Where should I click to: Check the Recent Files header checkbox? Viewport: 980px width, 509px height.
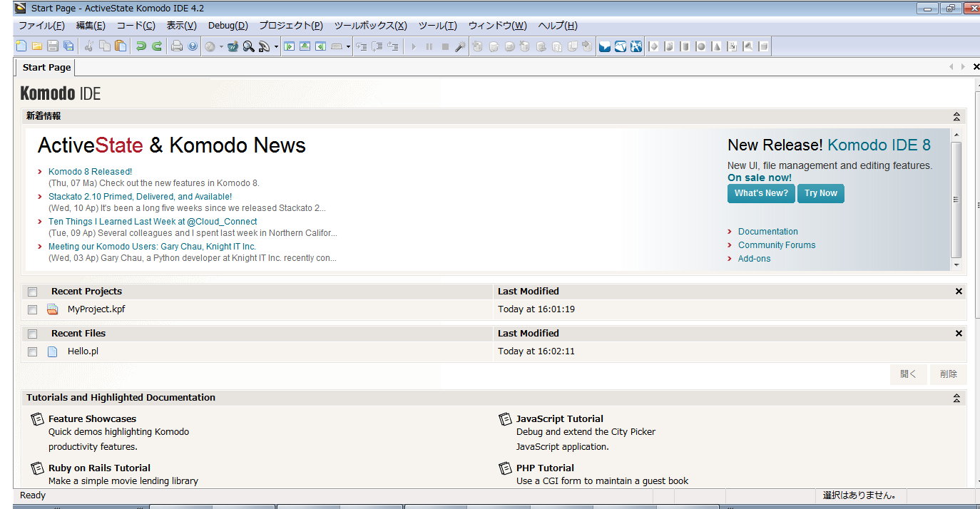(32, 334)
